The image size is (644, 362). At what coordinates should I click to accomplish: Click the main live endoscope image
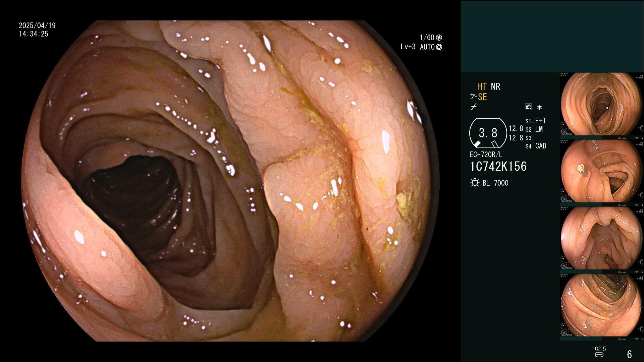click(230, 181)
